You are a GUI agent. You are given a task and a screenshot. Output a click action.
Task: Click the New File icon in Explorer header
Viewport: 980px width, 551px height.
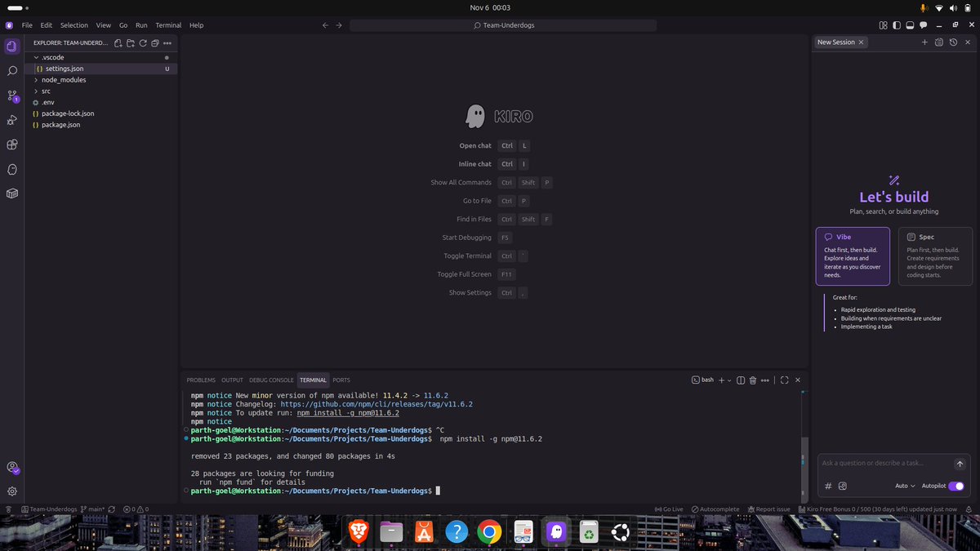[118, 43]
